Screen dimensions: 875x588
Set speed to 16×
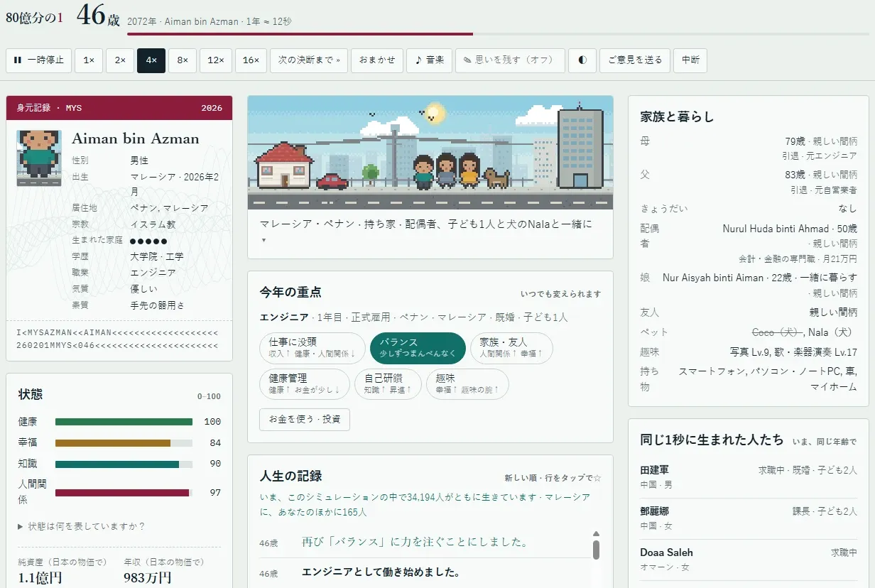click(251, 60)
